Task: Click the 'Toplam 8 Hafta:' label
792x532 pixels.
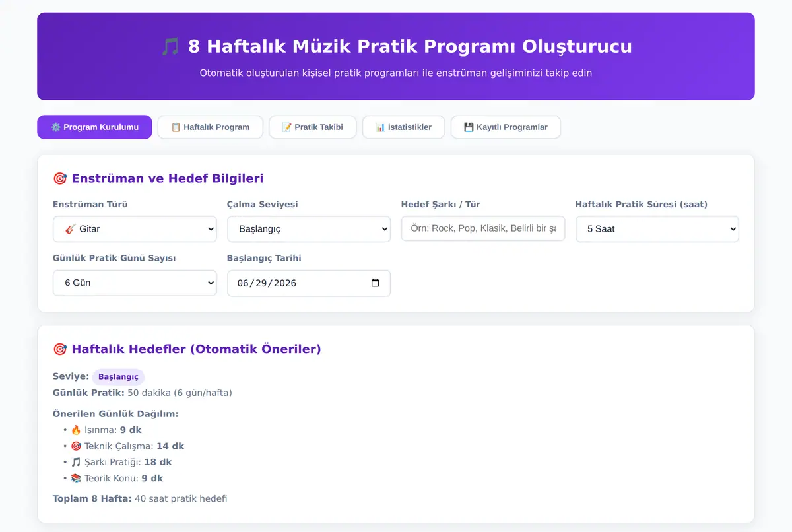Action: [x=92, y=498]
